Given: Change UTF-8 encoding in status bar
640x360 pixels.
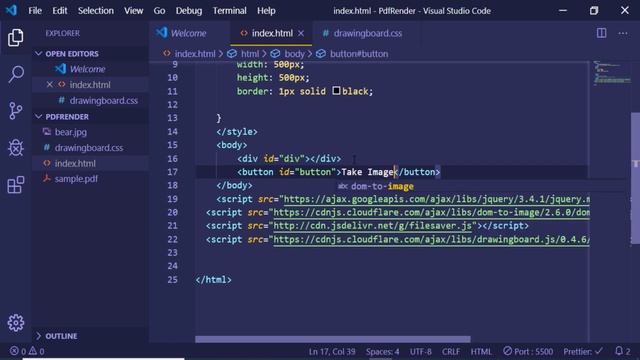Looking at the screenshot, I should [x=420, y=351].
